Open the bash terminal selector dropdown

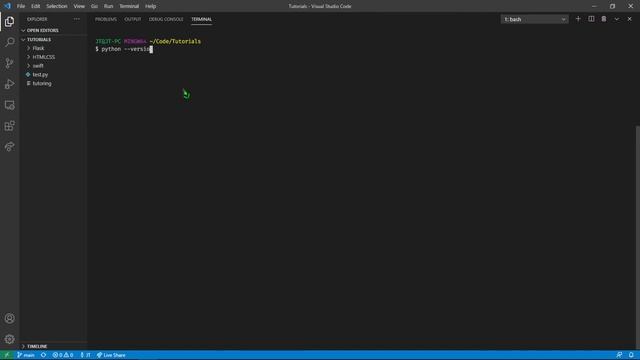[x=535, y=19]
